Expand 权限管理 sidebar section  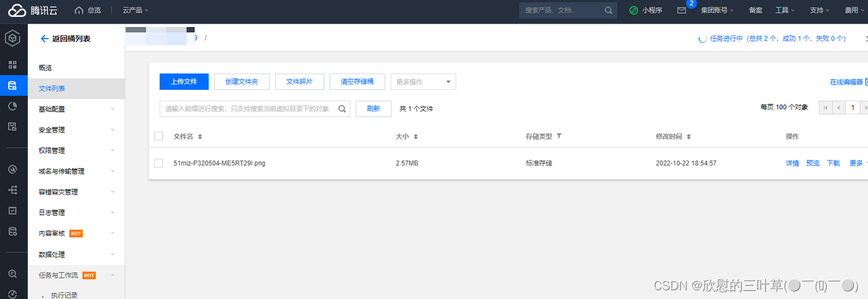click(x=76, y=151)
